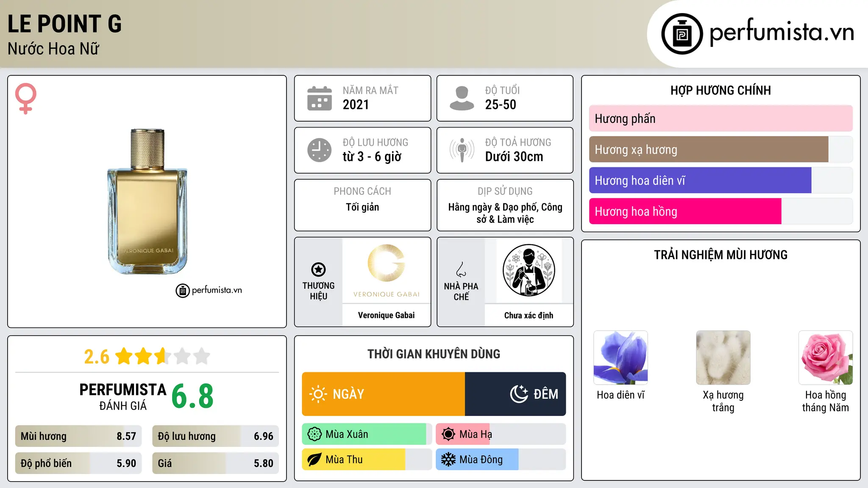
Task: Click the style value Tối giản
Action: click(x=362, y=207)
